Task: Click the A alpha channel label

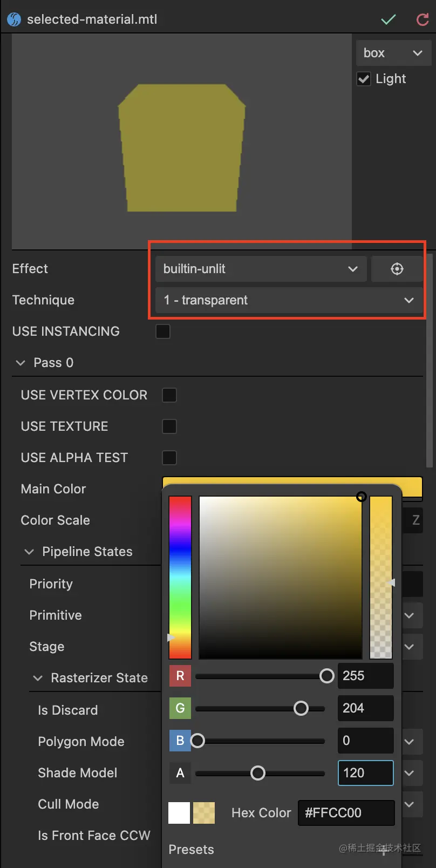Action: click(x=180, y=773)
